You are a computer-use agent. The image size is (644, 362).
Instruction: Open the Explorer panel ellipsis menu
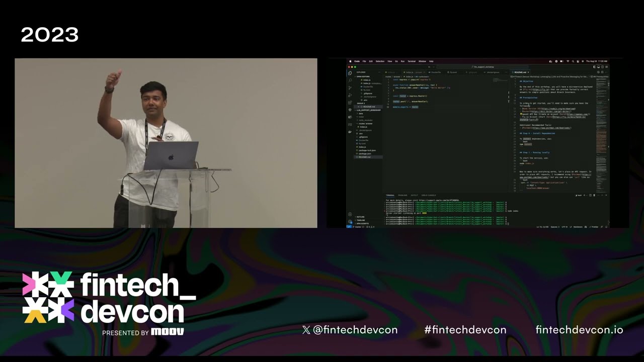(379, 72)
